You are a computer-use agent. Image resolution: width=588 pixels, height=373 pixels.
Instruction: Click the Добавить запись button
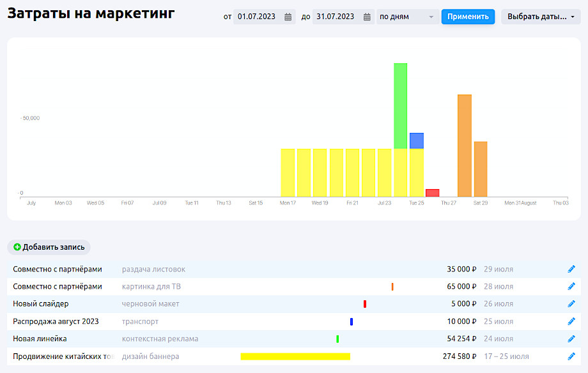(49, 247)
